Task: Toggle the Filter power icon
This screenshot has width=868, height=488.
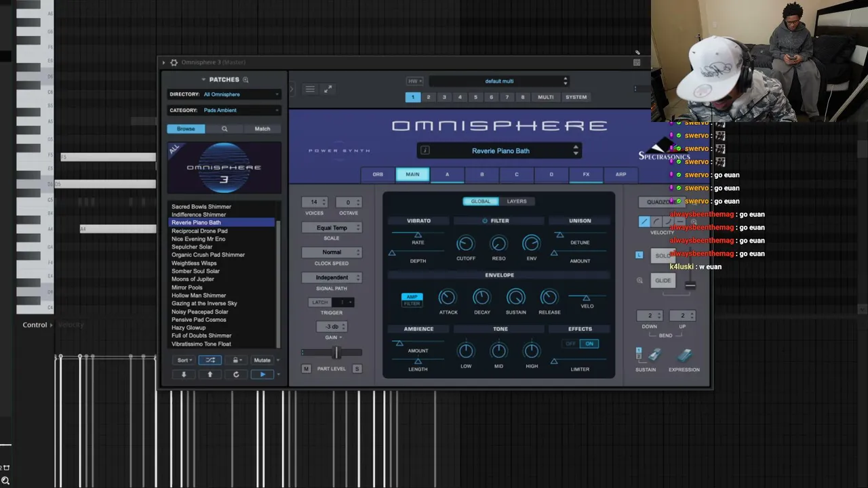Action: click(x=485, y=221)
